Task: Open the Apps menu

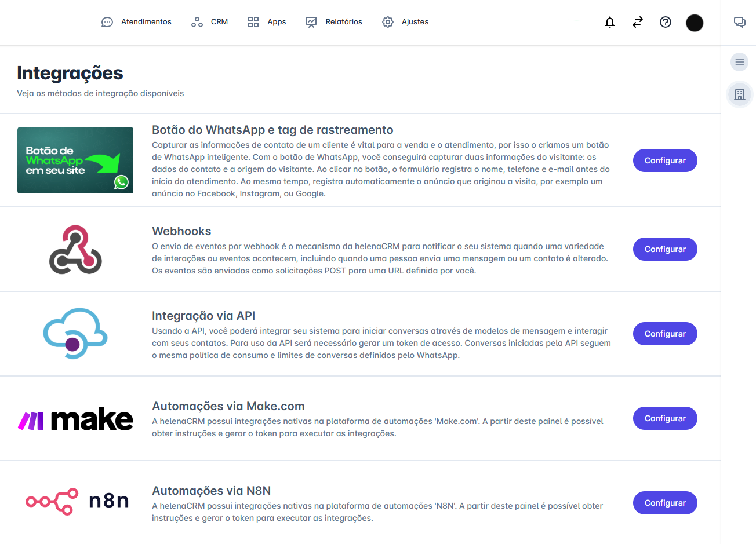Action: (267, 22)
